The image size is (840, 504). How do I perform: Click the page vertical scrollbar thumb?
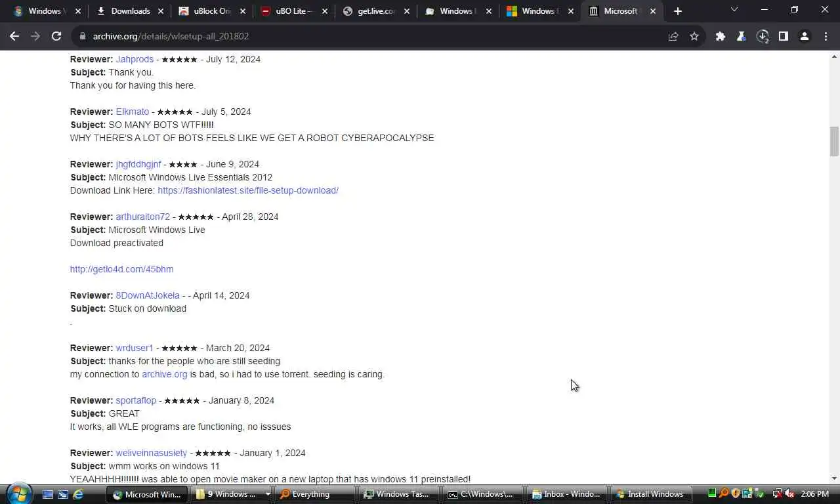[834, 141]
